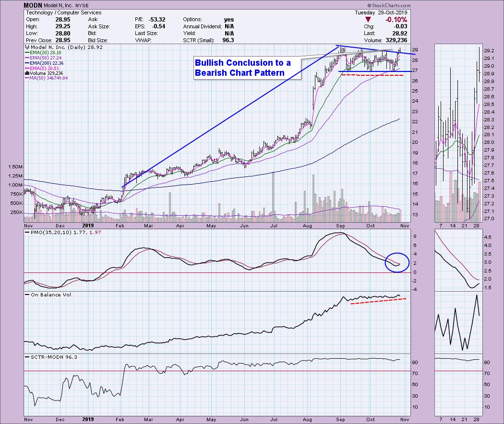Screen dimensions: 504x424
Task: Click the EMA(20) 28.10 legend entry
Action: point(45,53)
